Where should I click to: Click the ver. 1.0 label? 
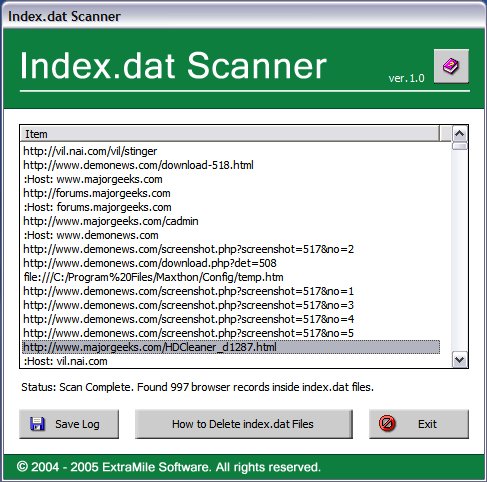point(406,78)
